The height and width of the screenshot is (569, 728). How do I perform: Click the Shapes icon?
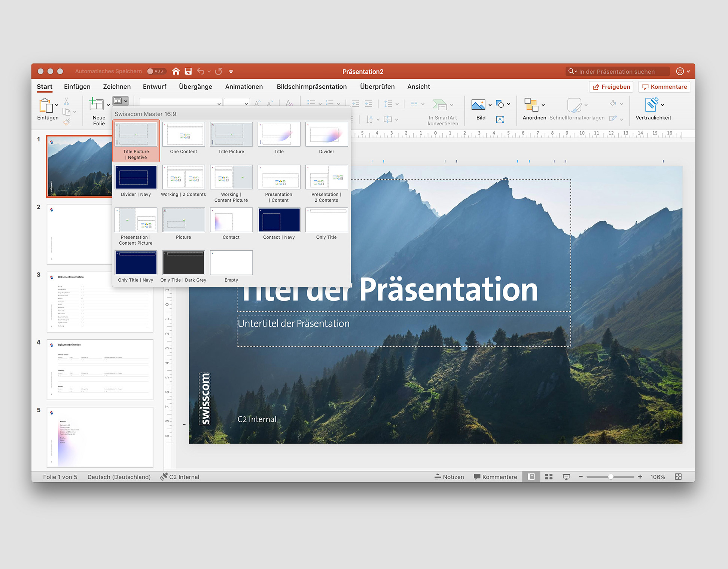[500, 104]
